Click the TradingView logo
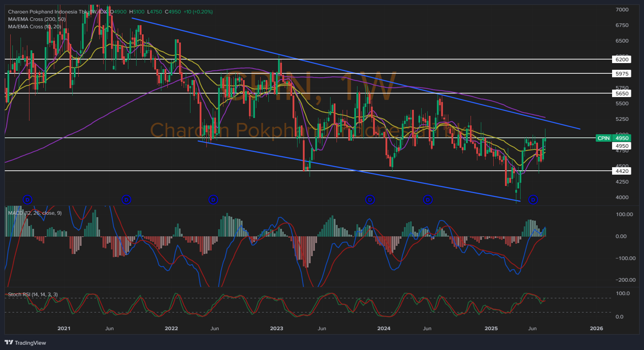 pos(25,343)
